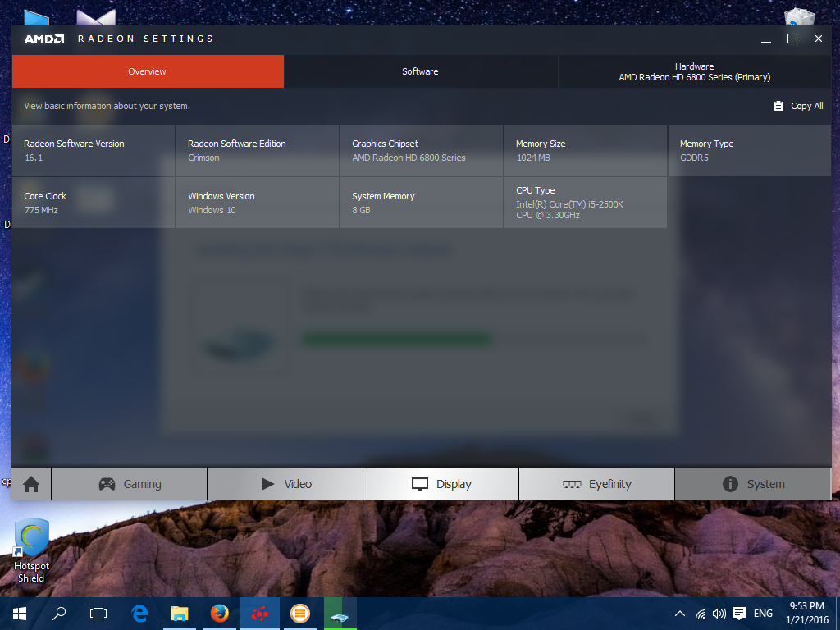Switch to the Software tab

pos(421,71)
